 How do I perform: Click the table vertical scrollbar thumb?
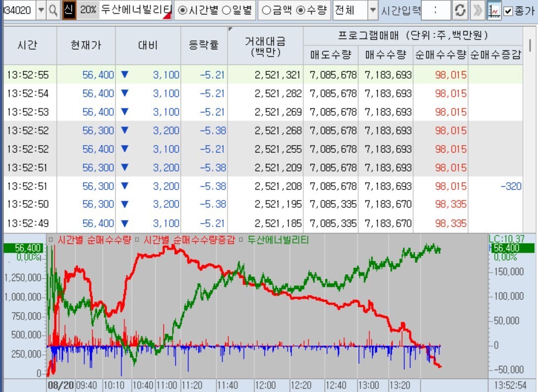pyautogui.click(x=530, y=46)
